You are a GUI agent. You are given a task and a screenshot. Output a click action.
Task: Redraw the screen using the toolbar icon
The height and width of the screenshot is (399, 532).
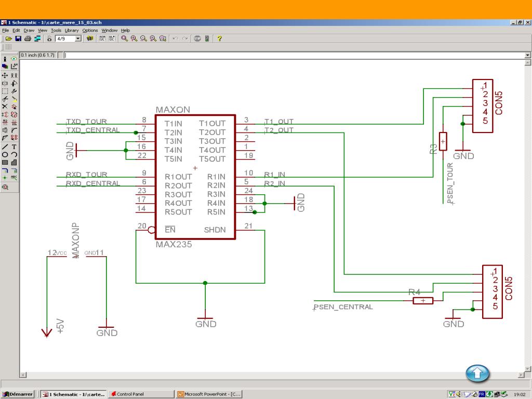point(153,38)
